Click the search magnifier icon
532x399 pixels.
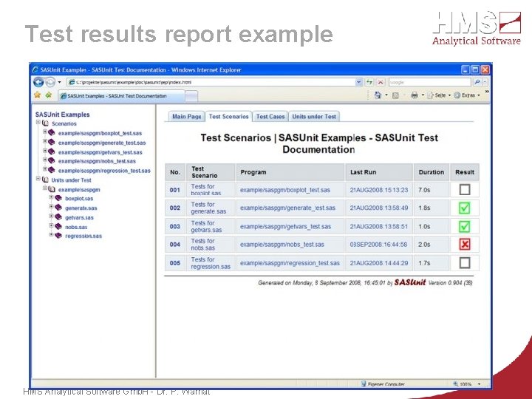coord(477,82)
